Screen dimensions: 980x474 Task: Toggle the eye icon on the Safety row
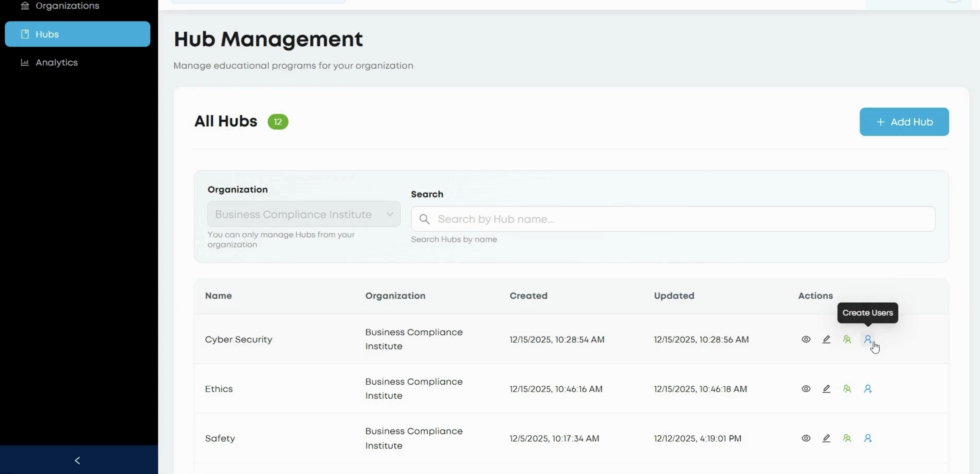(806, 438)
